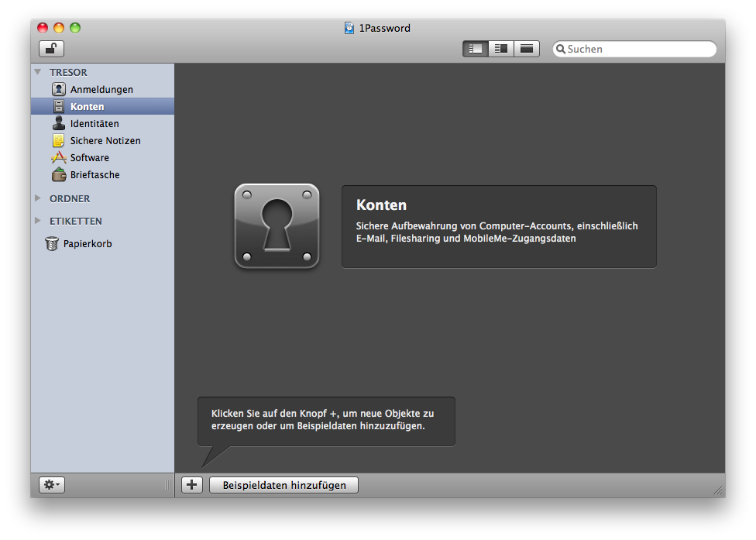
Task: Collapse the TRESOR section
Action: (x=38, y=72)
